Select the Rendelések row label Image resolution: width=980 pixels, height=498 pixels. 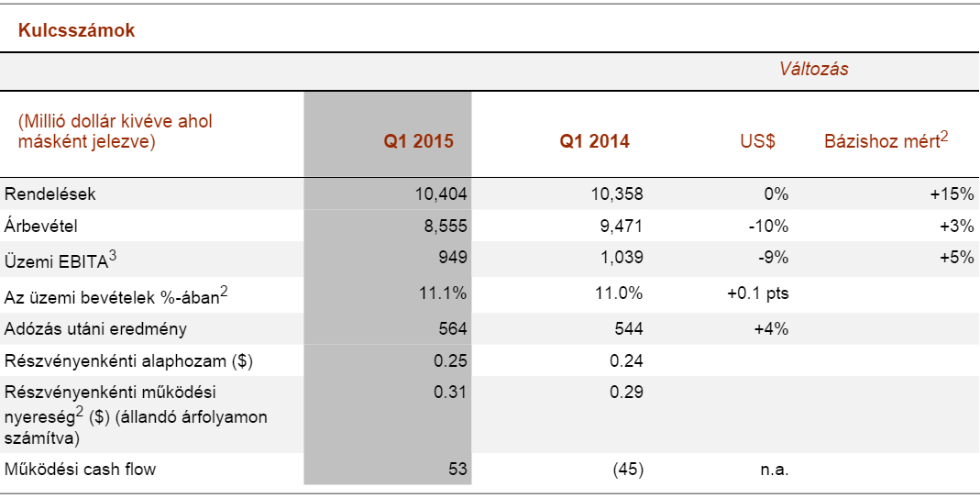tap(50, 194)
